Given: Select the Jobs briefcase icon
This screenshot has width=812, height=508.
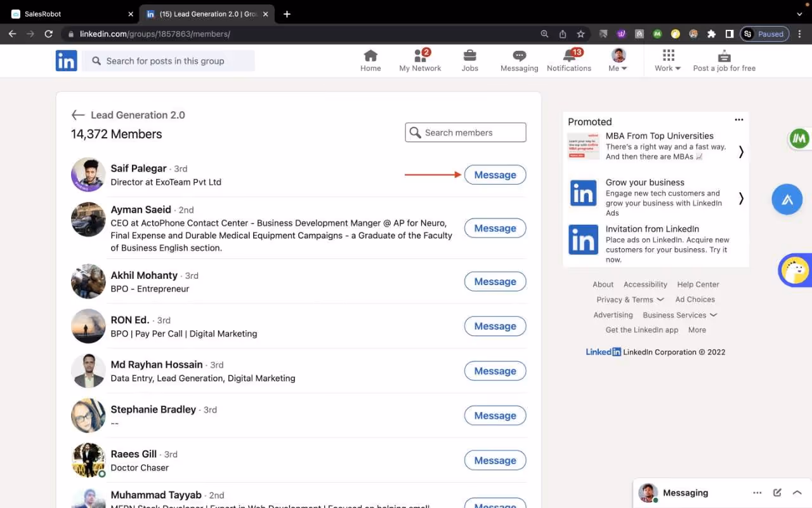Looking at the screenshot, I should pyautogui.click(x=469, y=57).
